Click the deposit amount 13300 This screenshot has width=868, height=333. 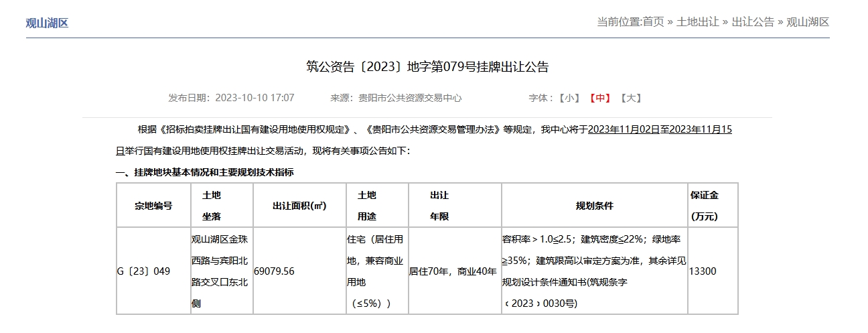pyautogui.click(x=703, y=271)
